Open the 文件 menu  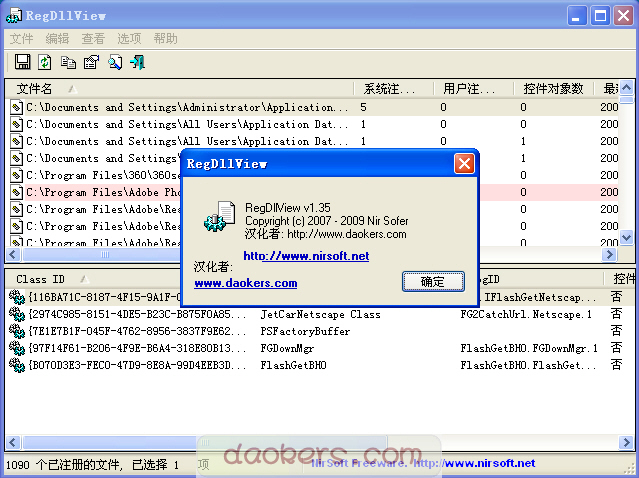[21, 39]
